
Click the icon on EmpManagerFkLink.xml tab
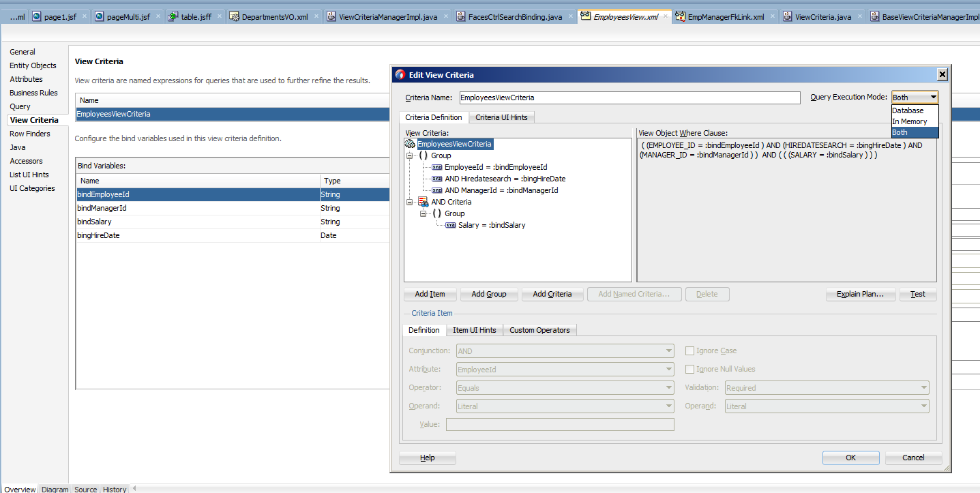coord(680,16)
